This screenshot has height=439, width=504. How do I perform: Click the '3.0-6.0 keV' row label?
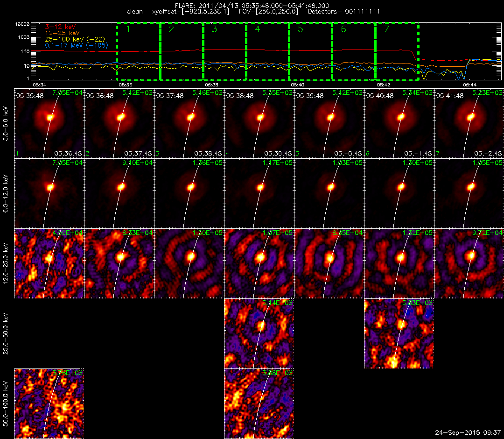coord(6,124)
